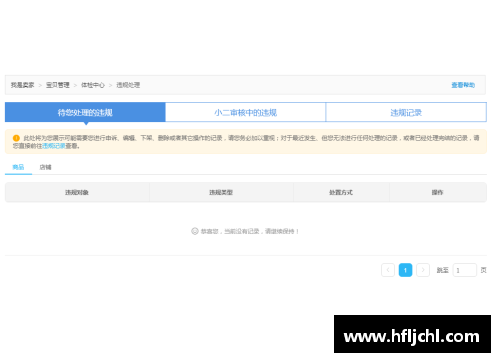Click the 违规类型 column header
Screen dimensions: 500x362
221,192
